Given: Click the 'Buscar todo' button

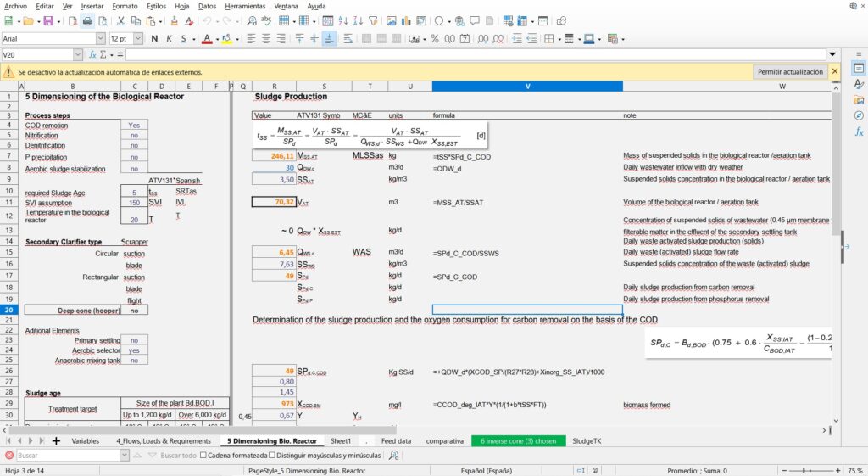Looking at the screenshot, I should (x=180, y=456).
